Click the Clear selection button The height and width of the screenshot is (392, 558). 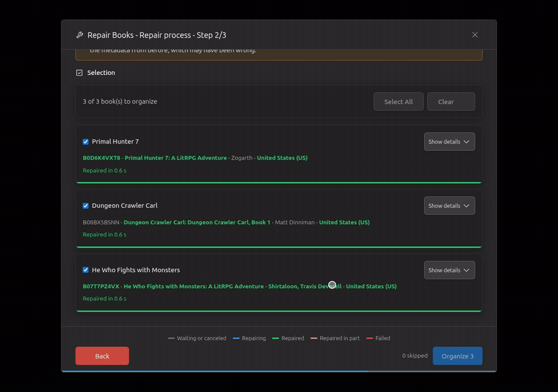pos(451,102)
